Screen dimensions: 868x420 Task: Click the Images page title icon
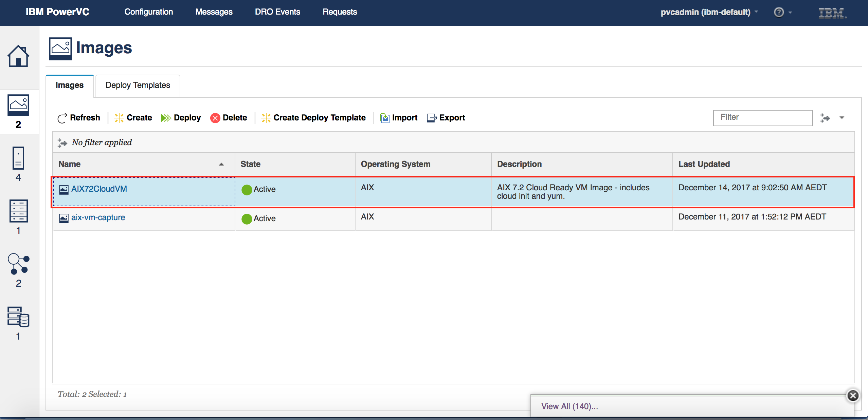click(x=60, y=49)
